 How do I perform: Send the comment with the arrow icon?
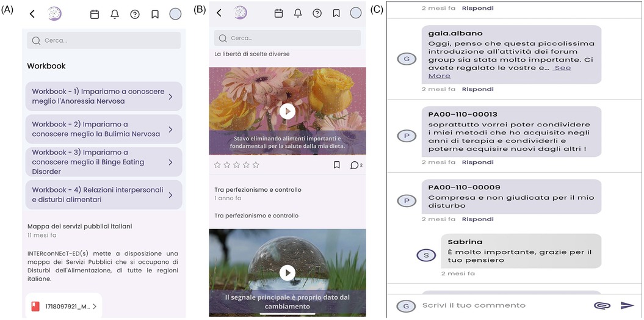coord(627,305)
